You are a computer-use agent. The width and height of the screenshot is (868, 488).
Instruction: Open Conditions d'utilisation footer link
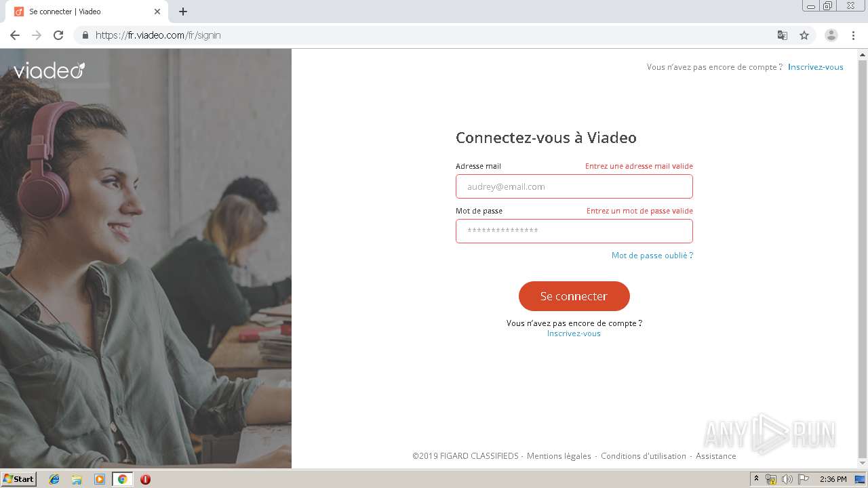(644, 456)
